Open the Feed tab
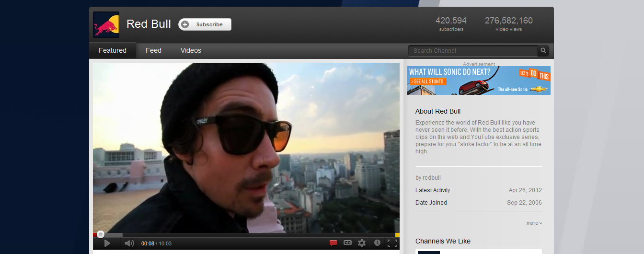The height and width of the screenshot is (254, 644). pos(153,50)
